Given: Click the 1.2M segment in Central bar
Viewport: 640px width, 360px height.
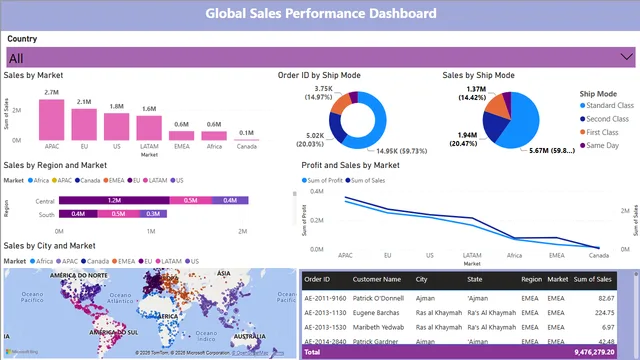Looking at the screenshot, I should (114, 200).
